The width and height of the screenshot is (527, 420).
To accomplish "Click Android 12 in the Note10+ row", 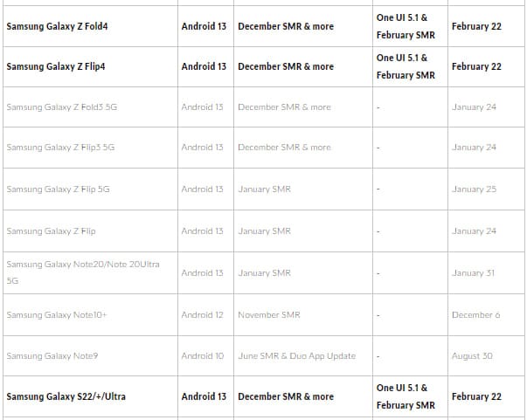I will (203, 315).
